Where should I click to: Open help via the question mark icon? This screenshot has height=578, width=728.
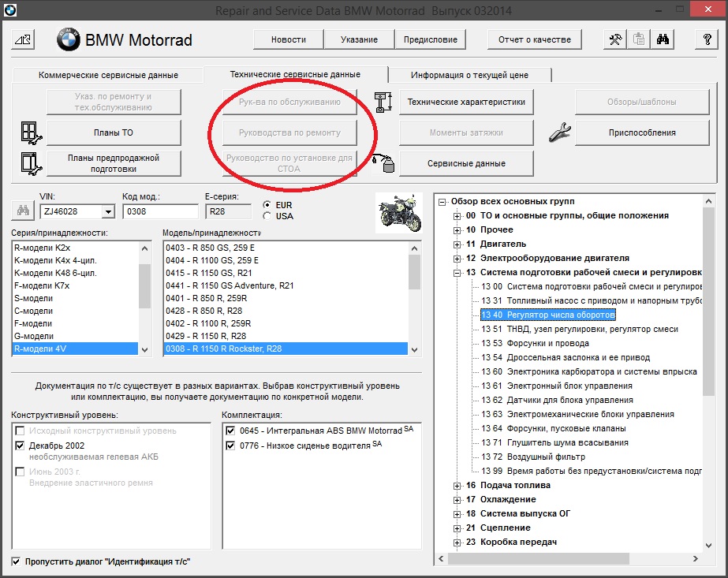coord(707,39)
